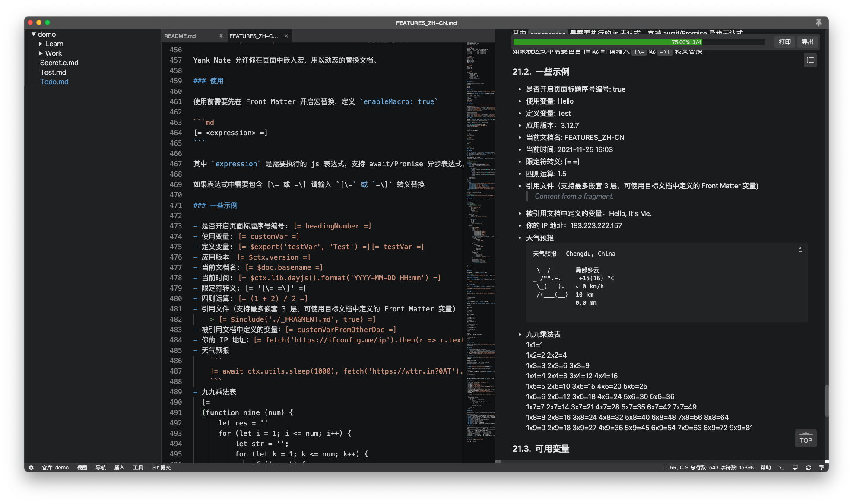853x504 pixels.
Task: Open the 插入 (Insert) menu
Action: tap(119, 467)
